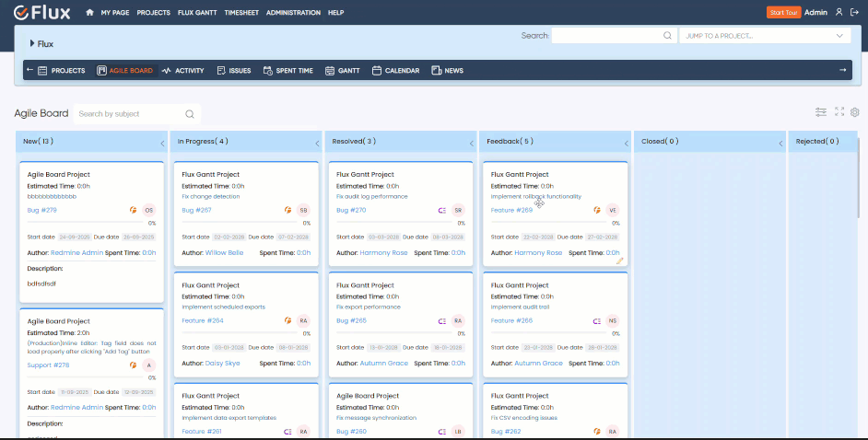The height and width of the screenshot is (440, 868).
Task: Click the home icon in top navigation
Action: pyautogui.click(x=89, y=12)
